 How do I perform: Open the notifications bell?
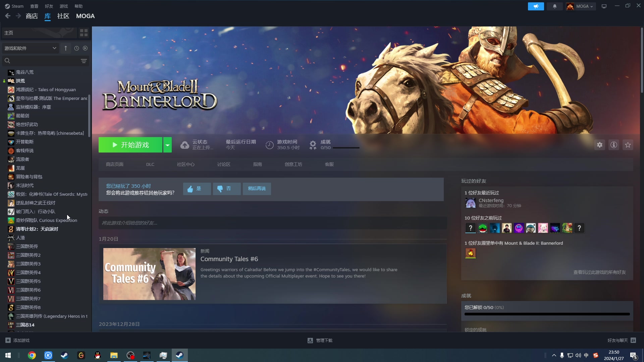[555, 6]
